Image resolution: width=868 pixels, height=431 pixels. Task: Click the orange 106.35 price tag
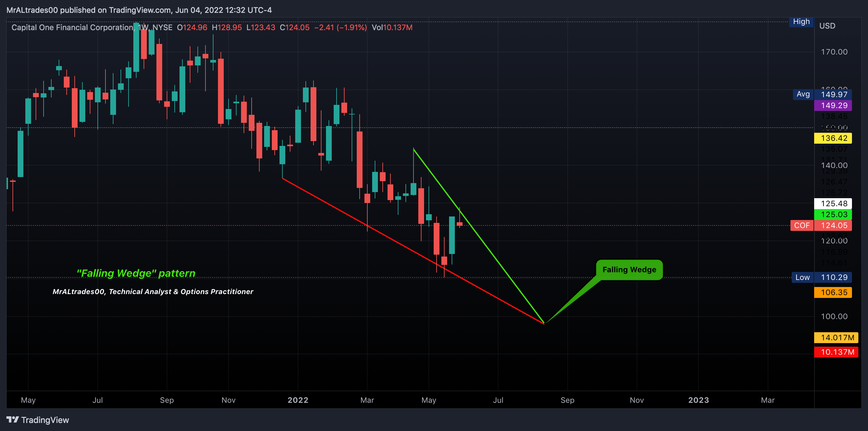coord(833,292)
